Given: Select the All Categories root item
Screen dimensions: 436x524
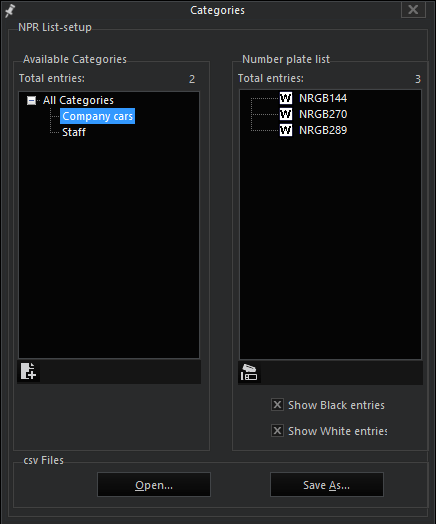Looking at the screenshot, I should pos(78,100).
